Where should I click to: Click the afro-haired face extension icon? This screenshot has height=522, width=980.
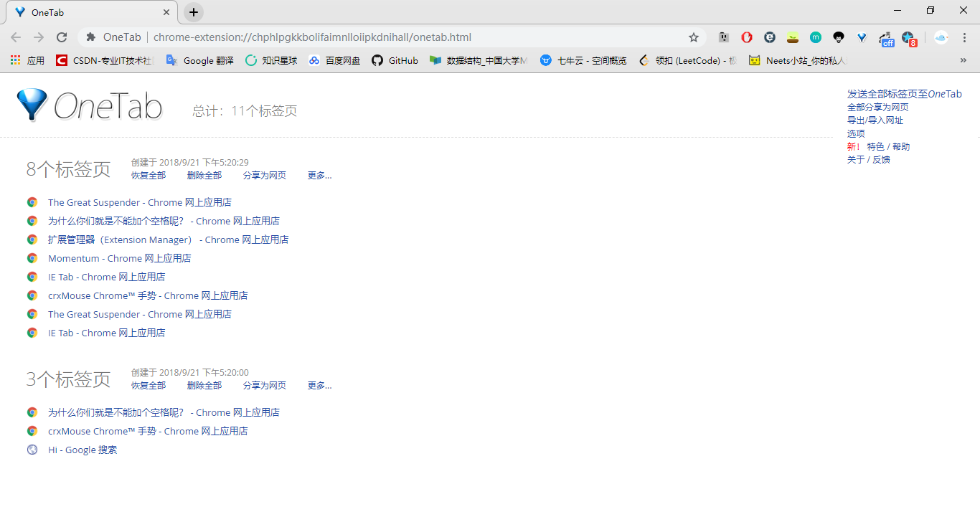click(x=839, y=37)
